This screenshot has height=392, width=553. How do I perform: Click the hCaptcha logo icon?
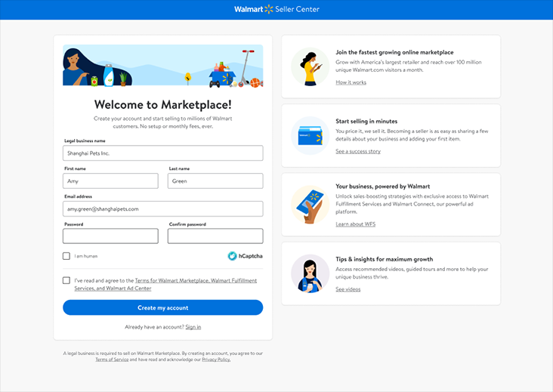(233, 256)
